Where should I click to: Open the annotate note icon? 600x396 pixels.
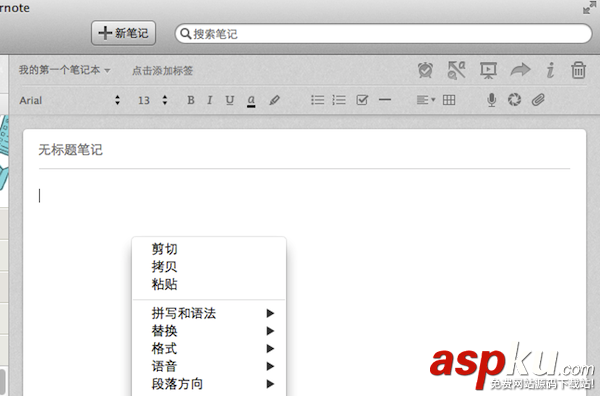[x=457, y=70]
